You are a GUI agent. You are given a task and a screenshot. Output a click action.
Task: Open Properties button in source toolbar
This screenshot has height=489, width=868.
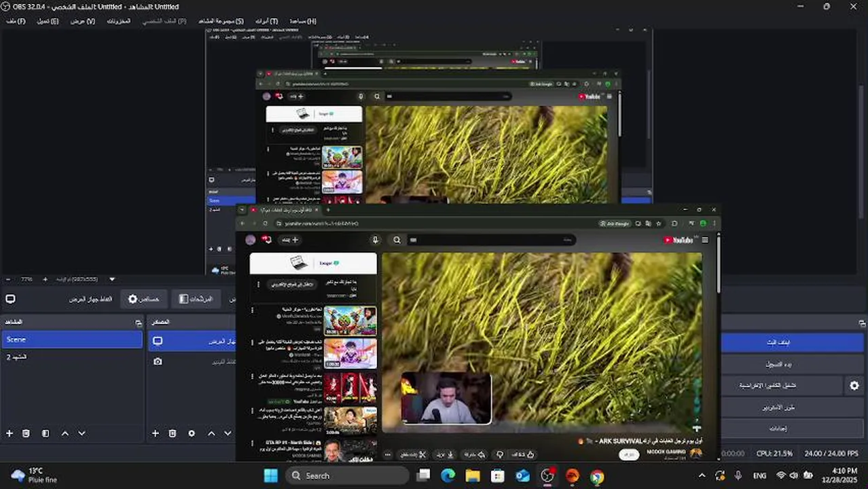[143, 299]
